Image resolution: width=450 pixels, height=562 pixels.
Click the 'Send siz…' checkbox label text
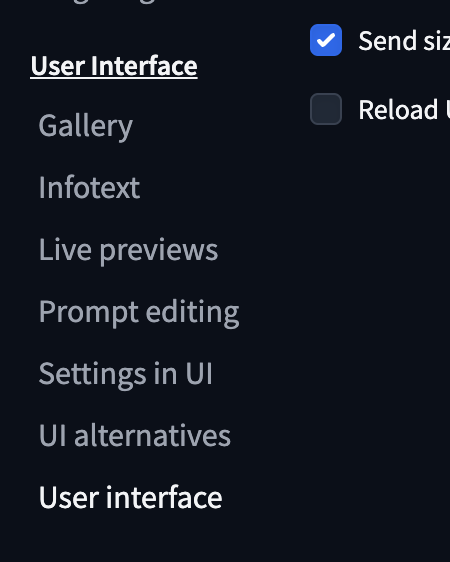[404, 41]
